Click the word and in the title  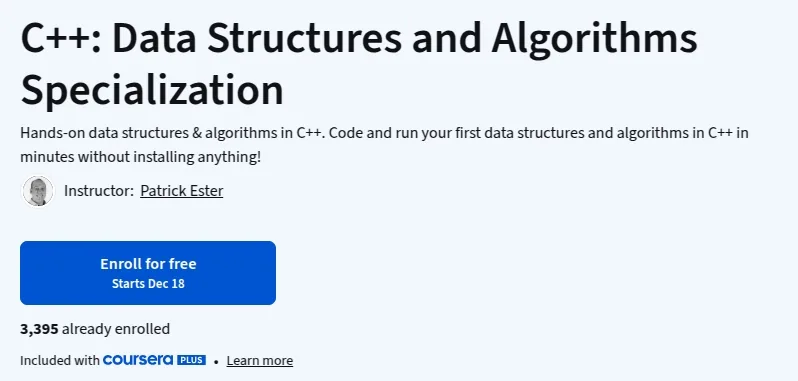click(x=446, y=39)
